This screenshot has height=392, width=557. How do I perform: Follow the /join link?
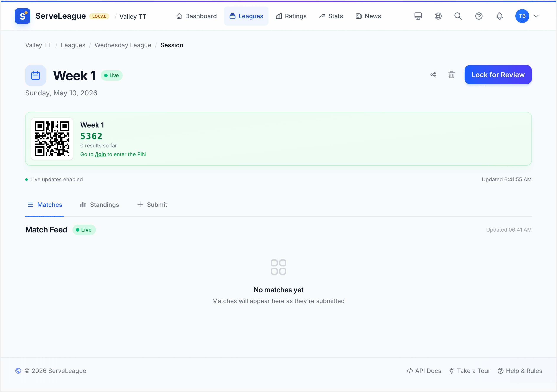tap(100, 154)
